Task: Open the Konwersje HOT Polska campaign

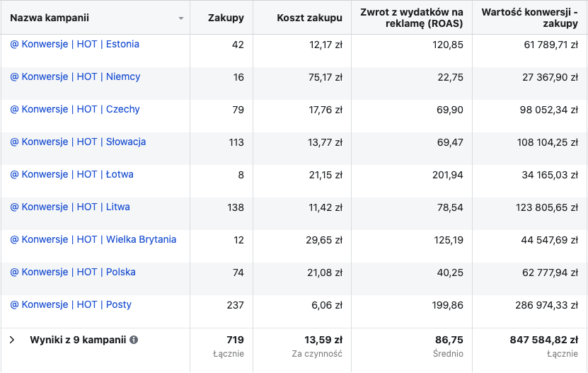Action: (x=73, y=272)
